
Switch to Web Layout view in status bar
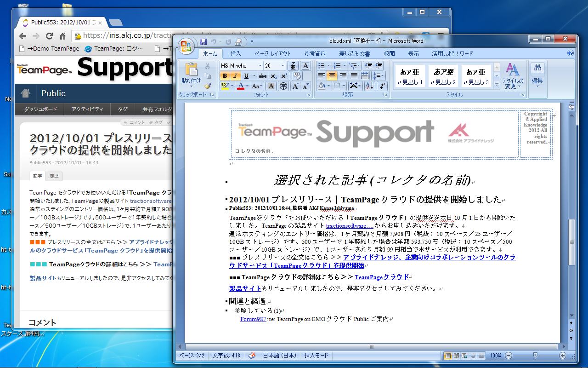click(464, 356)
